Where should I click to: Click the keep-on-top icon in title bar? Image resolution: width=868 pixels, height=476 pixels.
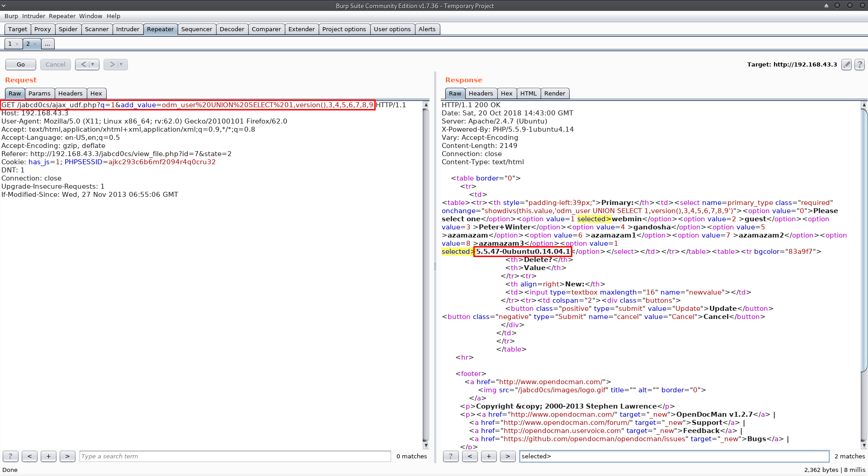coord(826,5)
